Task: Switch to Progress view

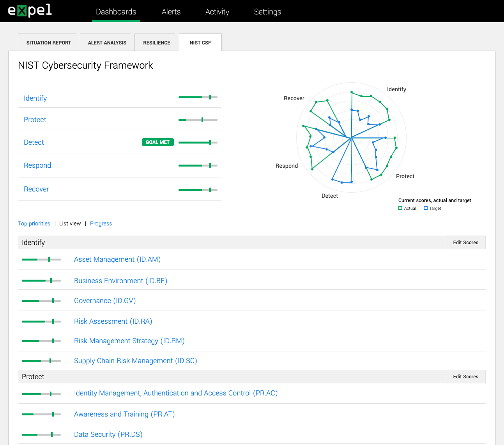Action: coord(101,223)
